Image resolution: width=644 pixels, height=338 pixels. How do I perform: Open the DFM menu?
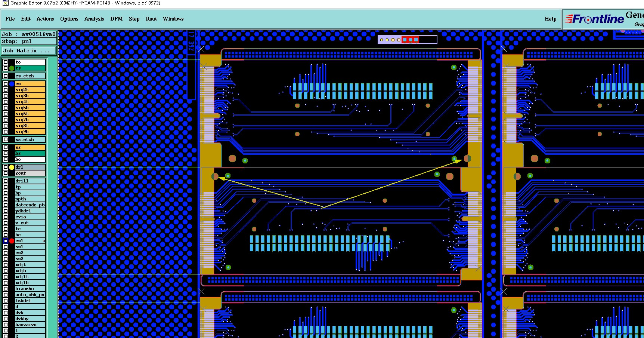(x=117, y=19)
